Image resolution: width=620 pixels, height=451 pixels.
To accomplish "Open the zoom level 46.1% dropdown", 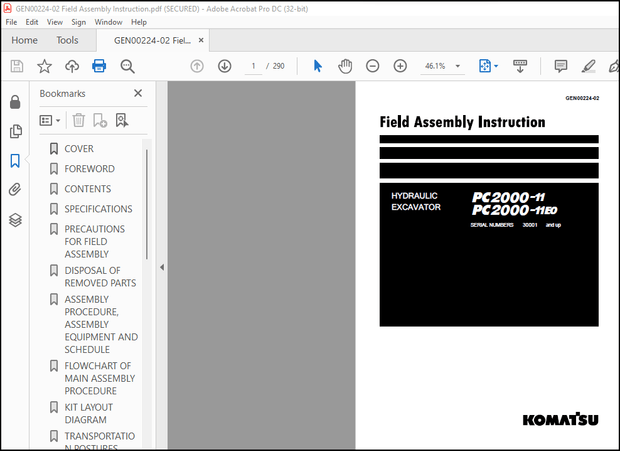I will point(458,66).
